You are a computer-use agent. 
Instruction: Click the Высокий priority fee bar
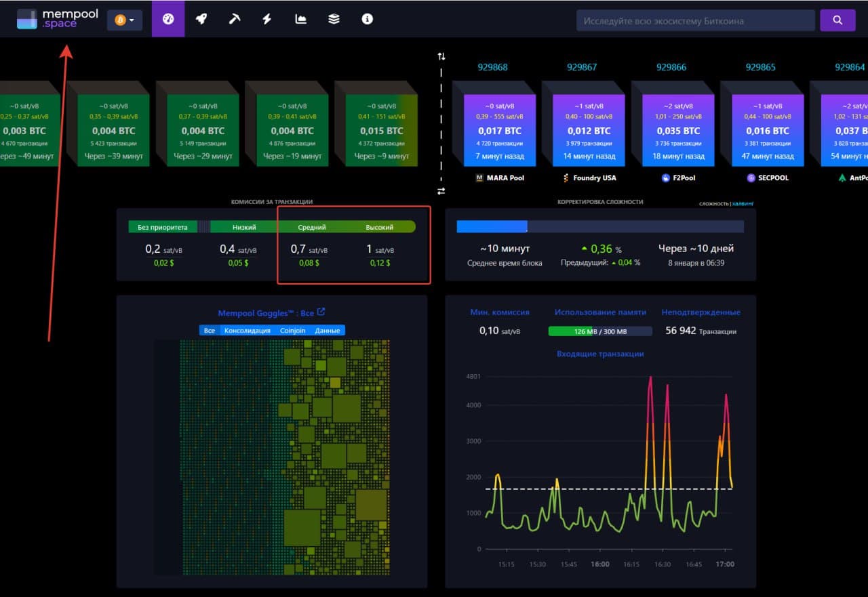pos(380,227)
